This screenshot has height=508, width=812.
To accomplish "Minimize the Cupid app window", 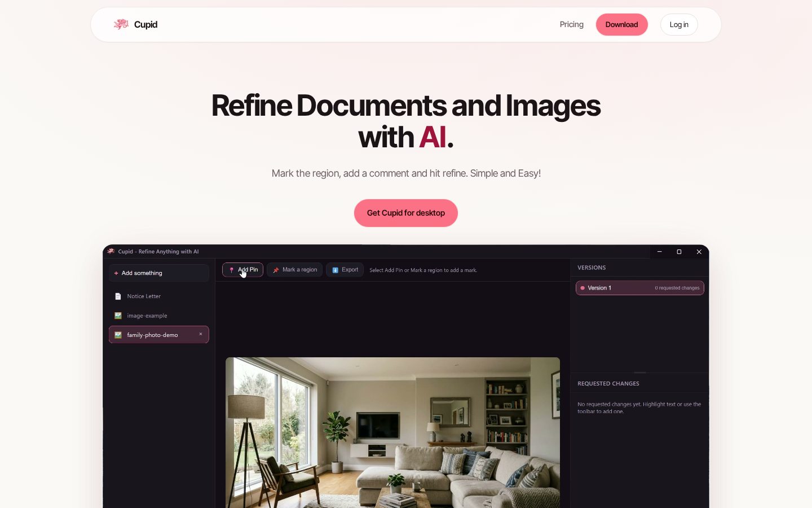I will point(659,252).
